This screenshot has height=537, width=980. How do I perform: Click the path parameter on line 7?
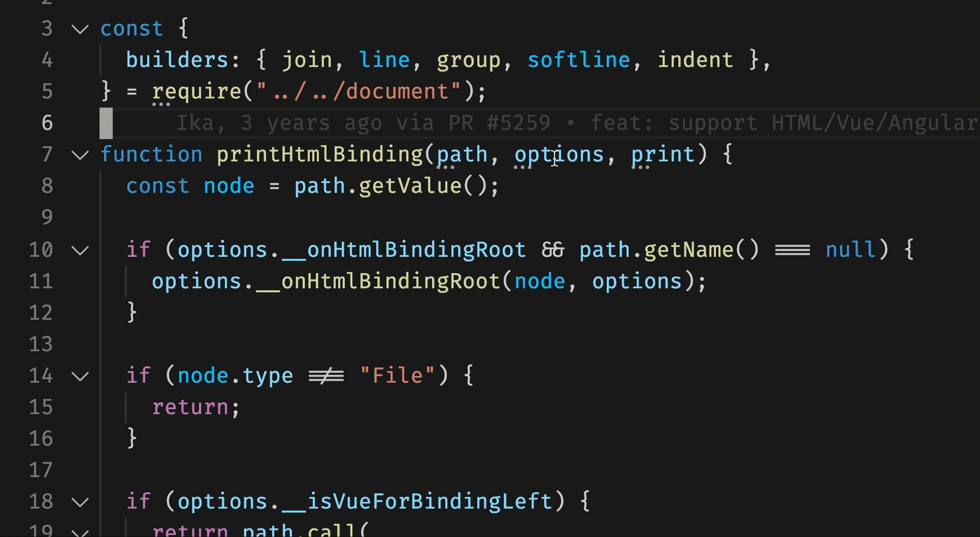pyautogui.click(x=462, y=155)
